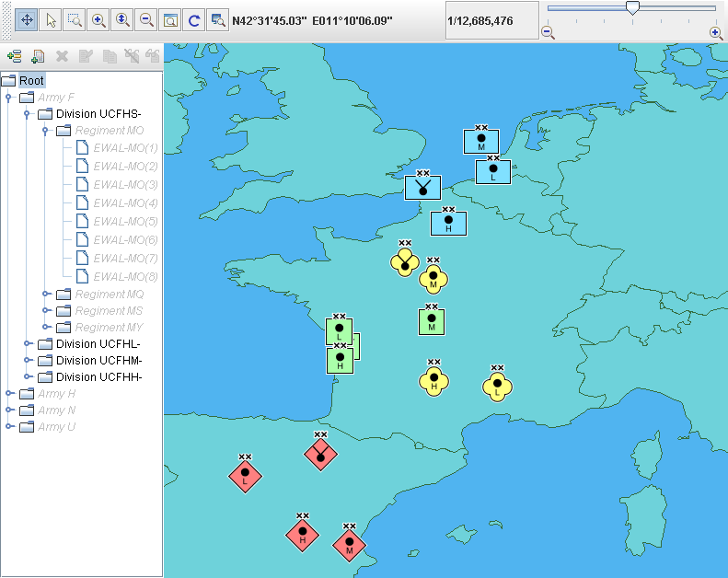Click the zoom level slider handle
Screen dimensions: 728x578
tap(632, 8)
